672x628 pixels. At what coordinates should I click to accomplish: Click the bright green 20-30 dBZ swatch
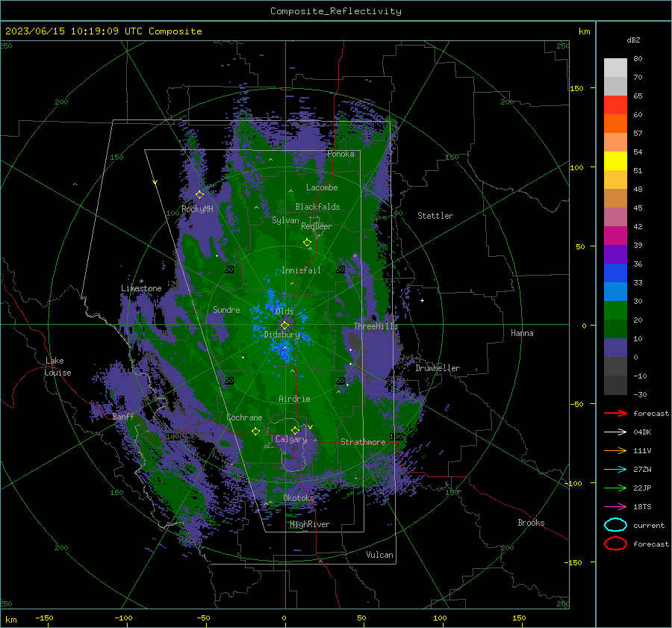click(615, 310)
